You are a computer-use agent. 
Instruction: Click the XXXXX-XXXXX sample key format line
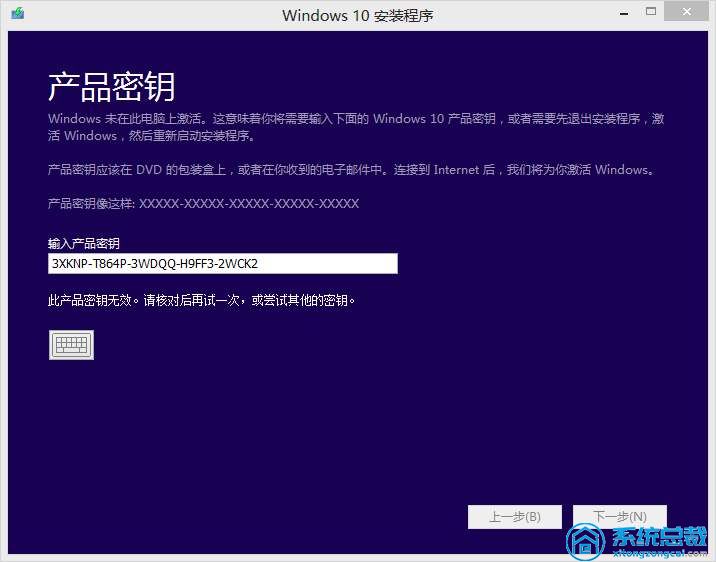(x=203, y=203)
